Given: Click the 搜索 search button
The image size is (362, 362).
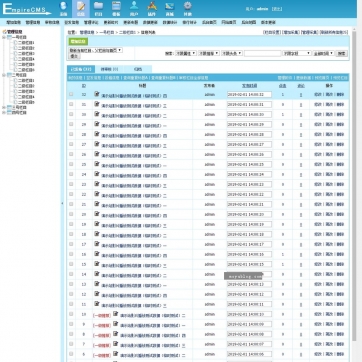Looking at the screenshot, I should pyautogui.click(x=341, y=53).
